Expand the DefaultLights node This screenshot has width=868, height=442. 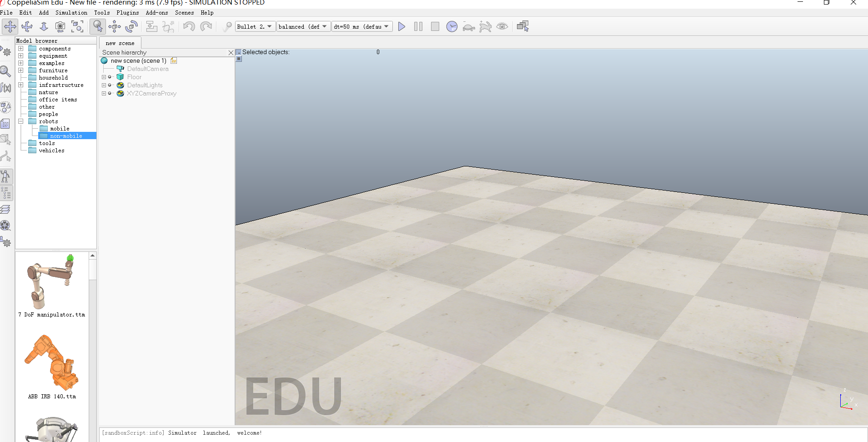click(104, 85)
